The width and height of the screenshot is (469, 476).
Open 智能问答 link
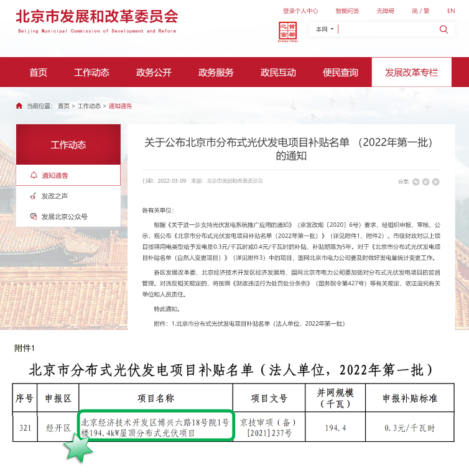[x=347, y=11]
